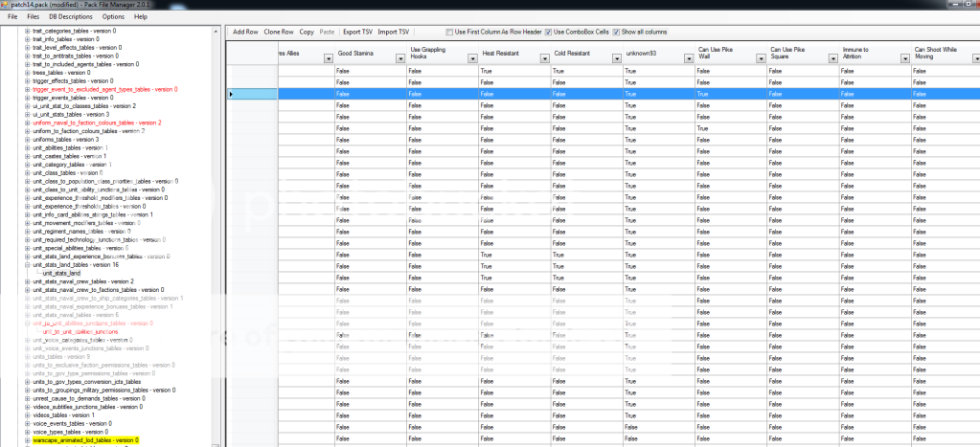
Task: Click Import TSV in the toolbar
Action: click(394, 32)
